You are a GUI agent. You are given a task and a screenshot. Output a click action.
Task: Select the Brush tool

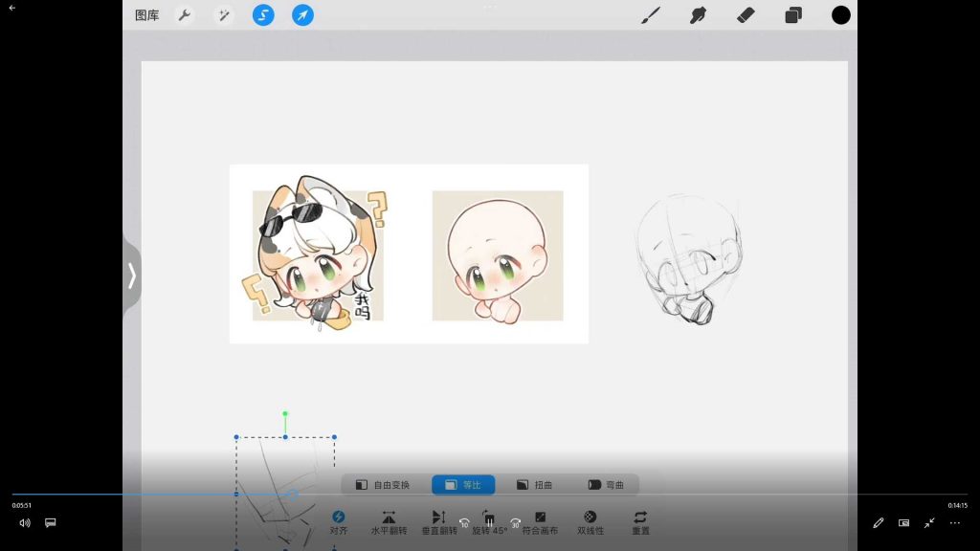point(650,15)
